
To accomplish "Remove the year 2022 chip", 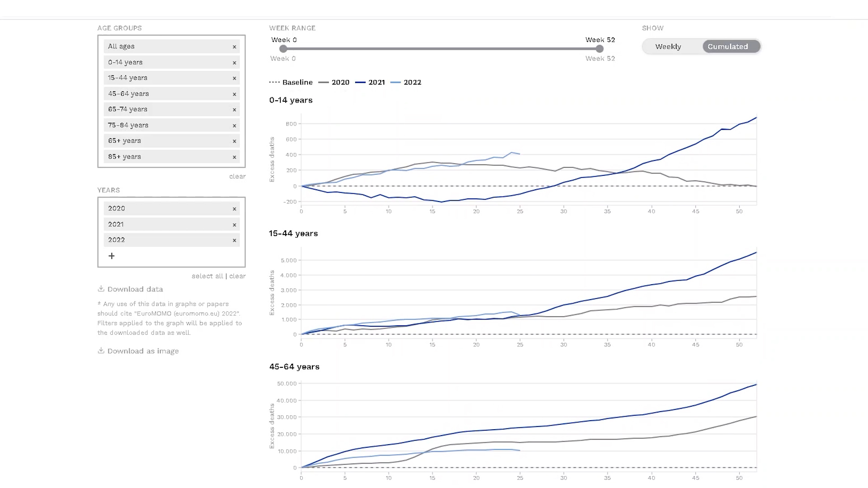I will tap(234, 240).
